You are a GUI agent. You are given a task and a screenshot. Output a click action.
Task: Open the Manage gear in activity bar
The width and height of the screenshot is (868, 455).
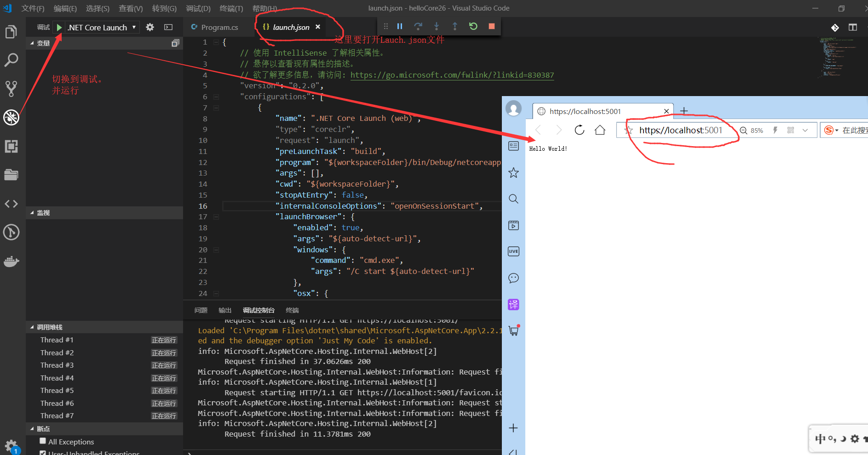(x=11, y=446)
